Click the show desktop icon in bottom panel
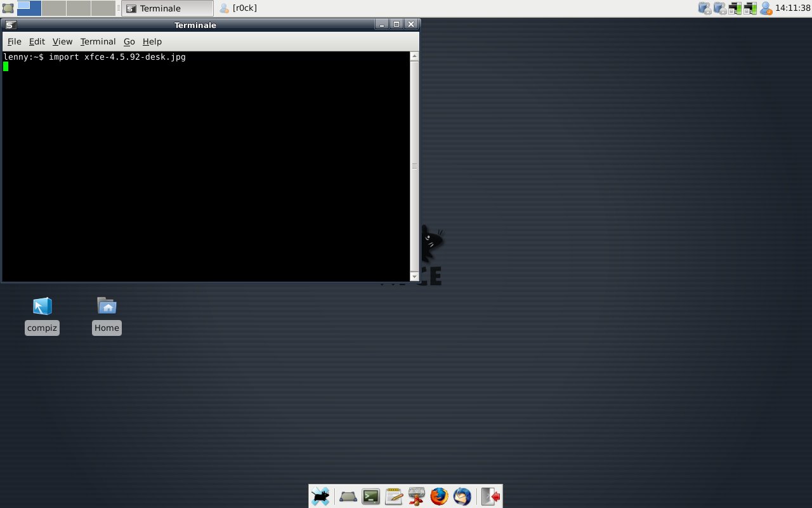812x508 pixels. coord(348,496)
